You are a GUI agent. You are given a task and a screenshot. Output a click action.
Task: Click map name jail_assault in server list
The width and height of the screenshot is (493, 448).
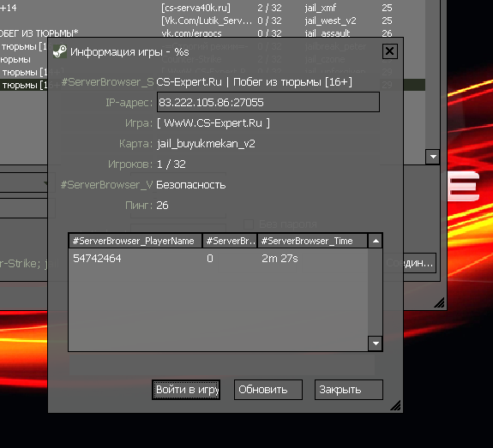(x=327, y=33)
